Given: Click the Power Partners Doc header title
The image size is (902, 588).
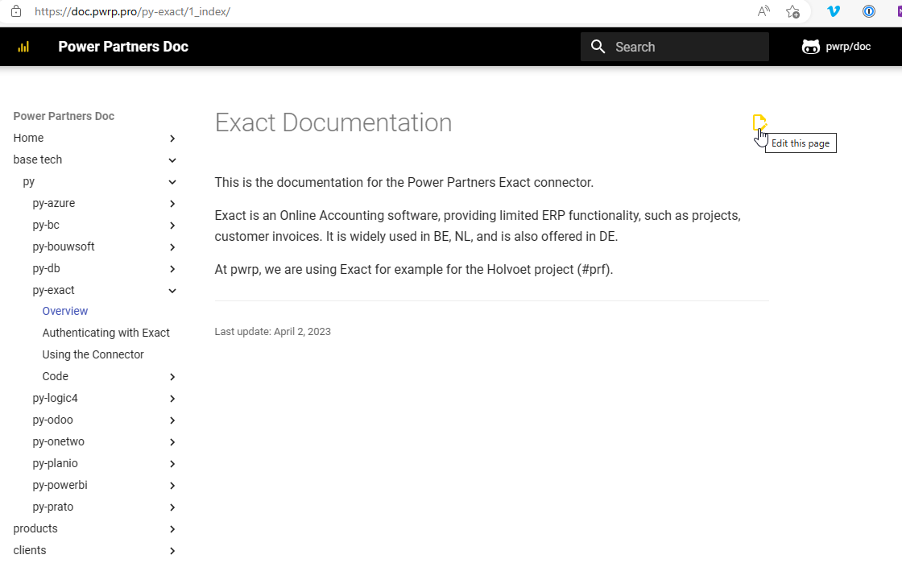Looking at the screenshot, I should point(123,47).
